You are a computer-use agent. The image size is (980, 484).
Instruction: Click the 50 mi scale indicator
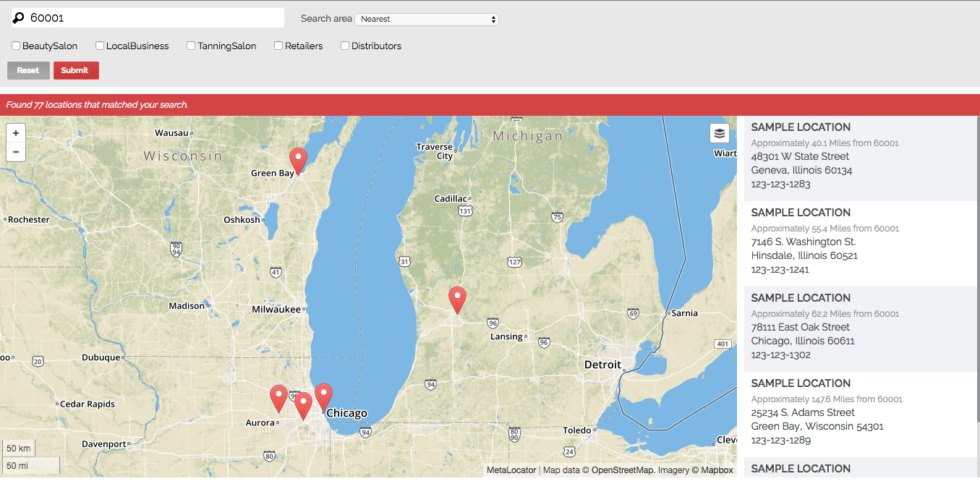[30, 466]
